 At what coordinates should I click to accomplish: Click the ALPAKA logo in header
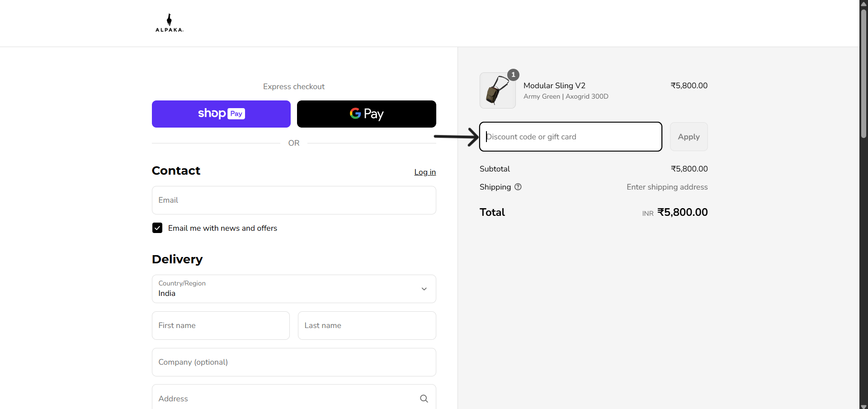[169, 23]
